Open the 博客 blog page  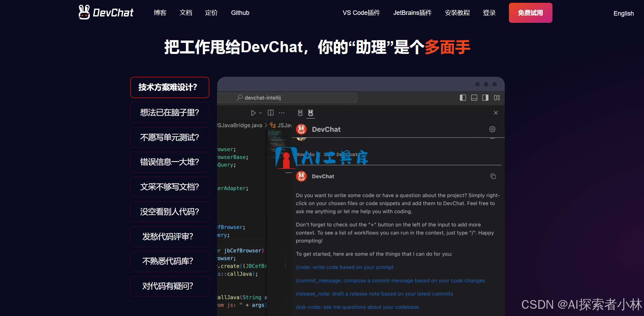[x=160, y=13]
